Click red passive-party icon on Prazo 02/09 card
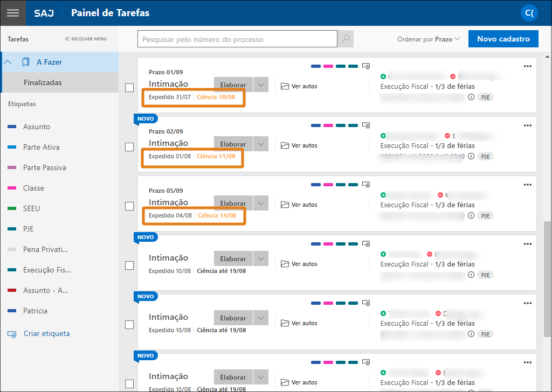This screenshot has width=552, height=392. pyautogui.click(x=447, y=136)
